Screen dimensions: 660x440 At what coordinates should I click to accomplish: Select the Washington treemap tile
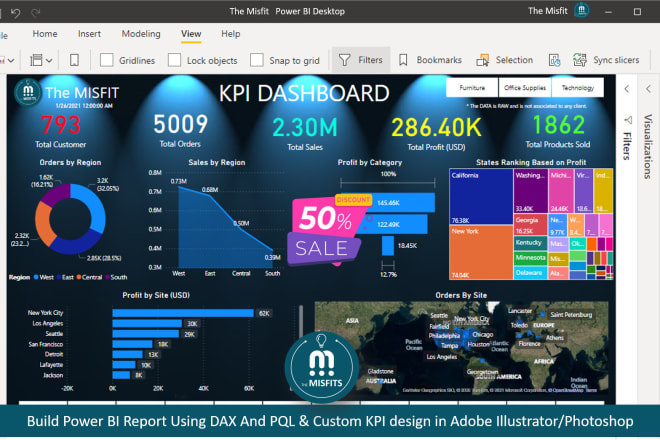tap(531, 191)
